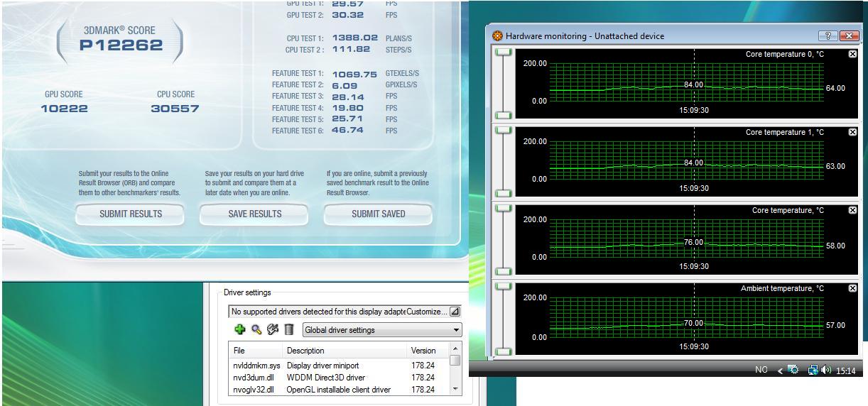This screenshot has width=868, height=406.
Task: Close the Ambient temperature graph
Action: [852, 288]
